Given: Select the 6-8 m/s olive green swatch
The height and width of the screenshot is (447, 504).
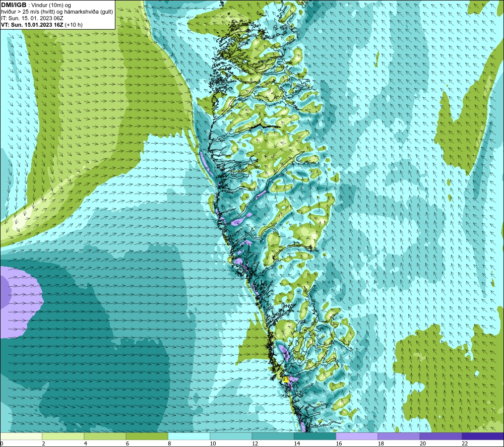Looking at the screenshot, I should tap(147, 436).
